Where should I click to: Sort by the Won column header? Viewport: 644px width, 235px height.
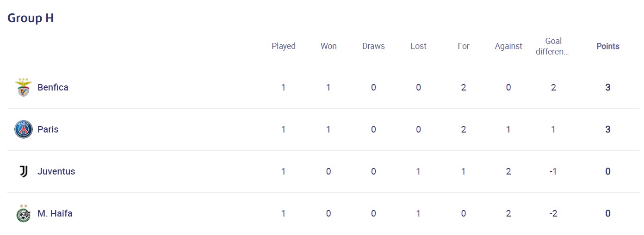pos(328,46)
